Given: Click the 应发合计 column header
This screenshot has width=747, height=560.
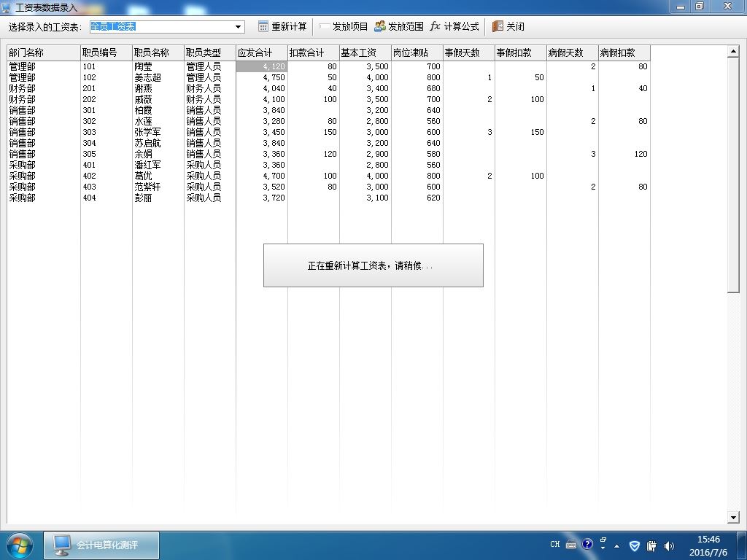Looking at the screenshot, I should [262, 52].
